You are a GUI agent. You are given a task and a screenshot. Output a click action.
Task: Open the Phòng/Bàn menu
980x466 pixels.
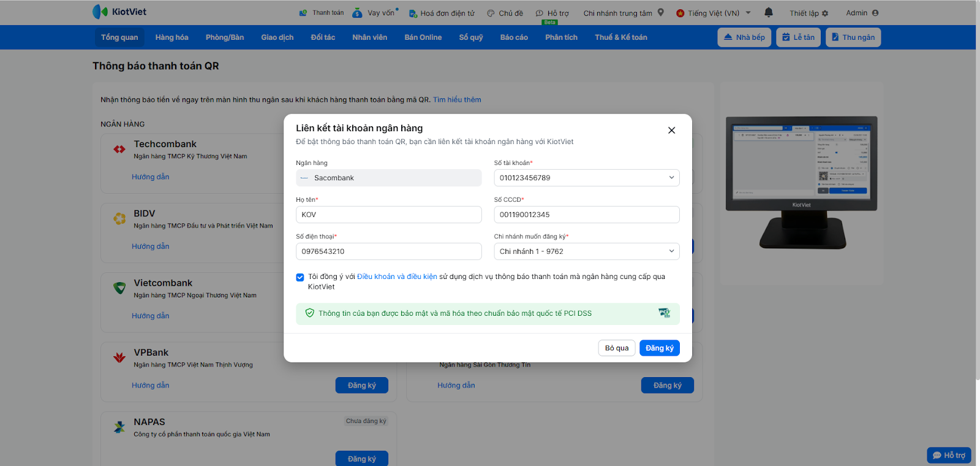[225, 37]
